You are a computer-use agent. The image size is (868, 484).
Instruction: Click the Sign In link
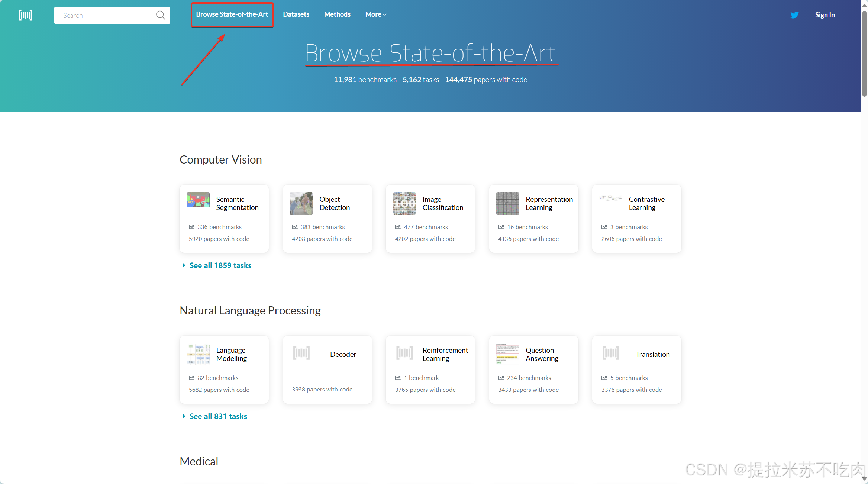click(825, 15)
